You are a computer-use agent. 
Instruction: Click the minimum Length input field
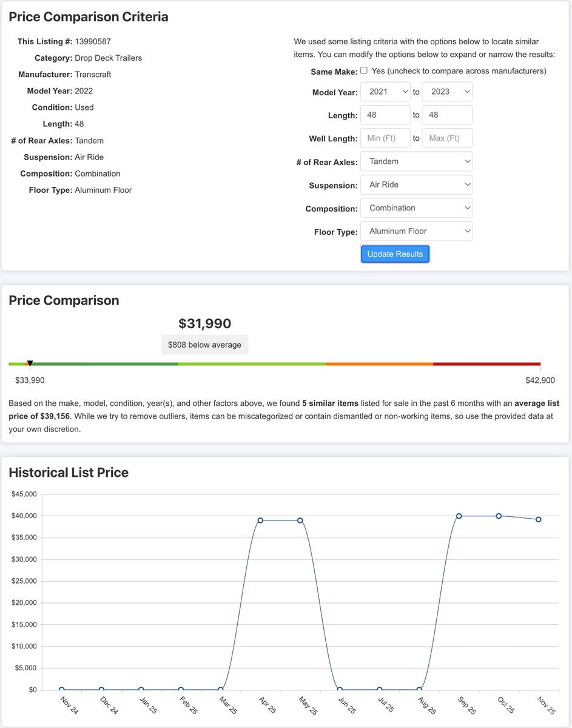click(385, 115)
